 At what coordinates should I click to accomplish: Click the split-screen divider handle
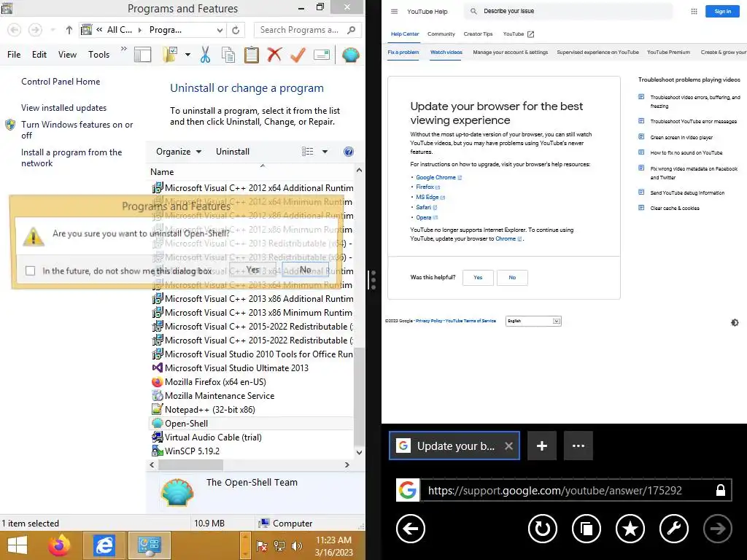click(373, 280)
